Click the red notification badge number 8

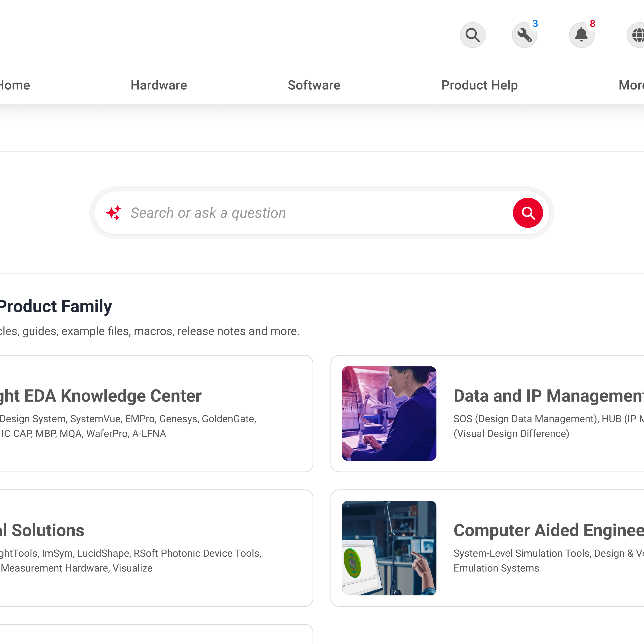(592, 24)
